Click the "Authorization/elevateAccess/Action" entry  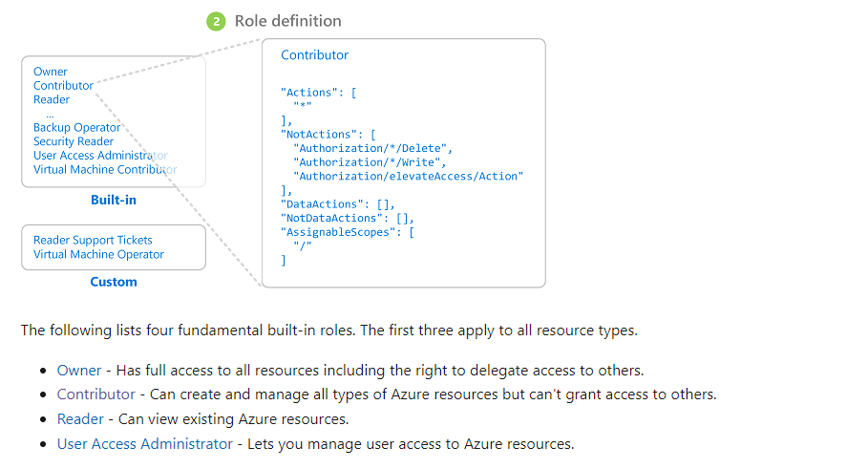click(x=408, y=176)
